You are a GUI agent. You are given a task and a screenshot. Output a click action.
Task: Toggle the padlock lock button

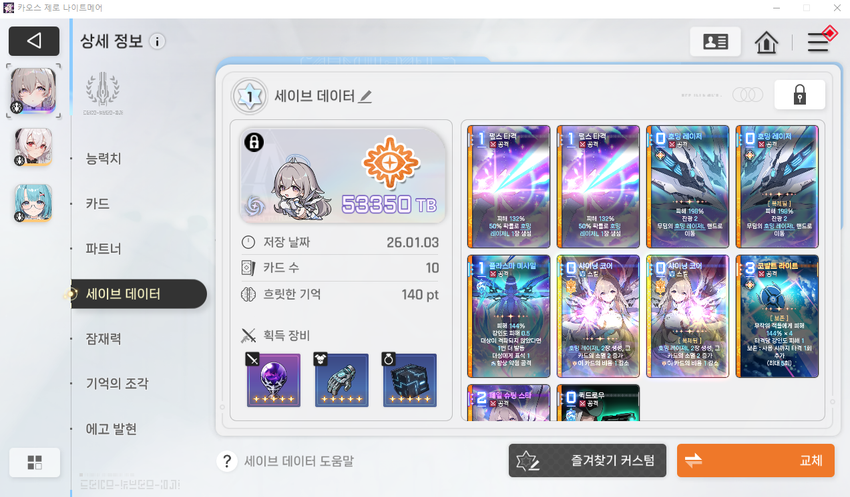(x=800, y=95)
